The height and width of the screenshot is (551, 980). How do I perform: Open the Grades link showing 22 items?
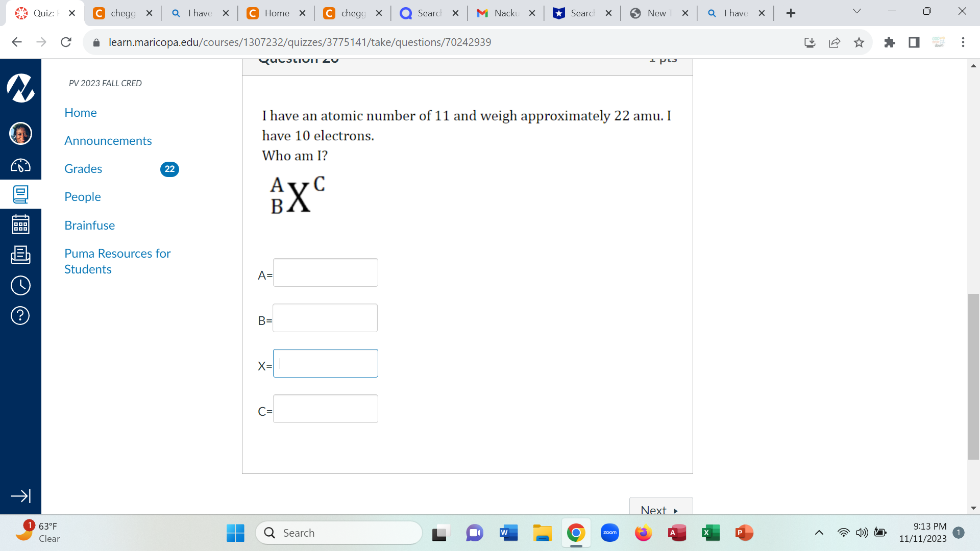(83, 169)
